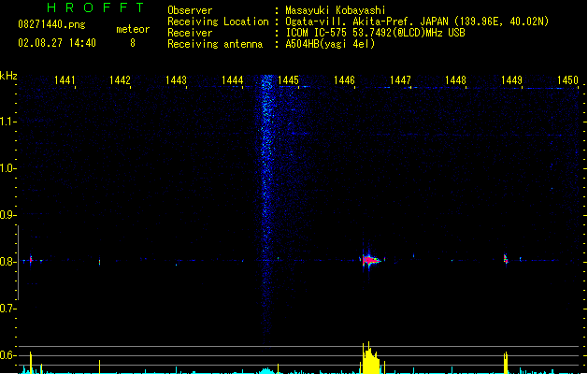Click time axis marker 1449
Screen dimensions: 588x374
click(512, 80)
